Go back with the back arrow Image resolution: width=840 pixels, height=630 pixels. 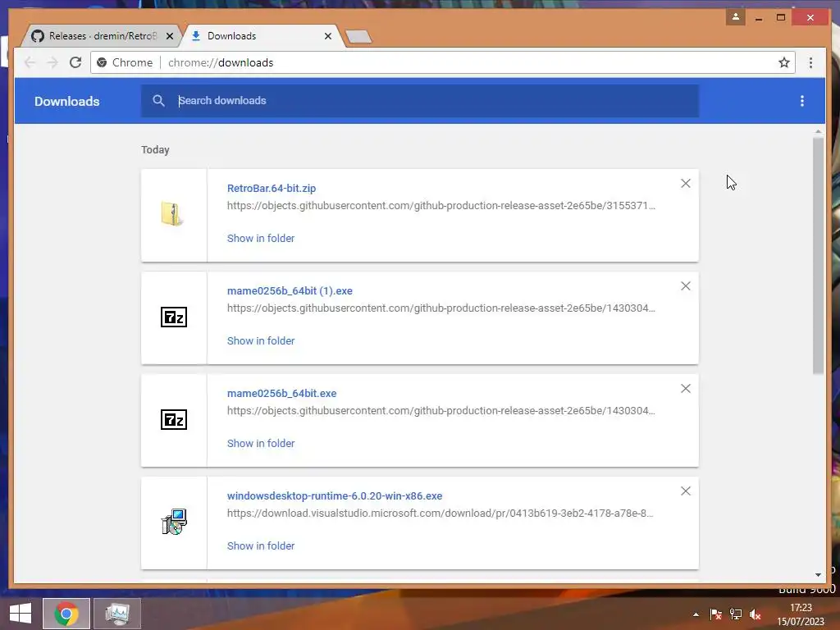(30, 62)
